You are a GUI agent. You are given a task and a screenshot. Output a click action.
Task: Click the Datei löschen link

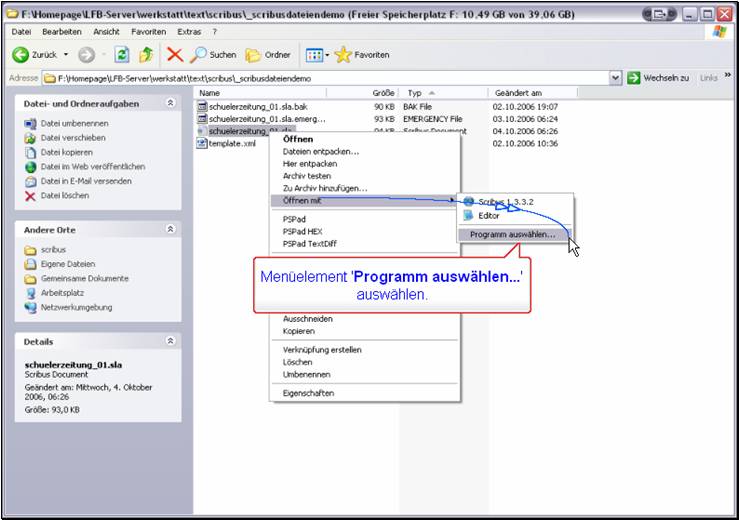tap(65, 195)
